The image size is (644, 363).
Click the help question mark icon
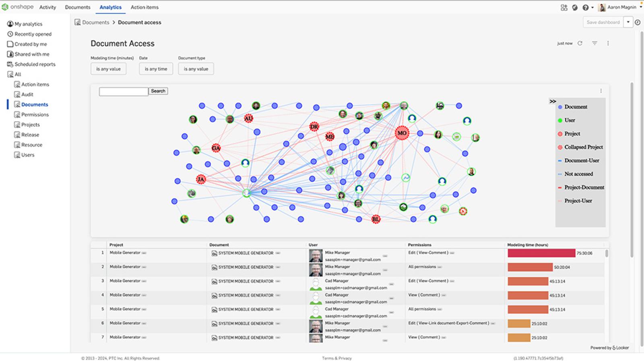pos(586,7)
